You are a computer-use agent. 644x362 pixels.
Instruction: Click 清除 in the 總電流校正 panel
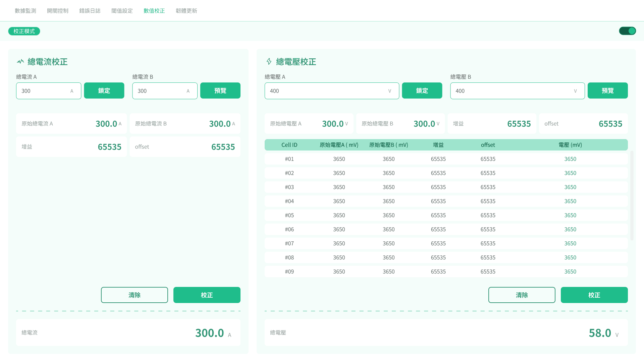coord(134,295)
